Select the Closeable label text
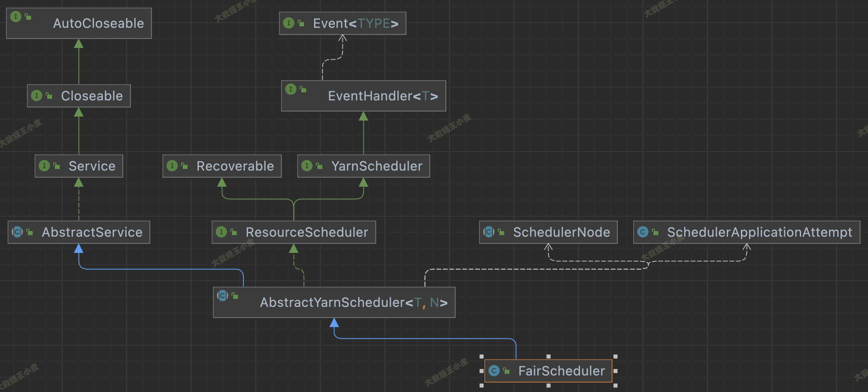This screenshot has height=392, width=868. [92, 96]
